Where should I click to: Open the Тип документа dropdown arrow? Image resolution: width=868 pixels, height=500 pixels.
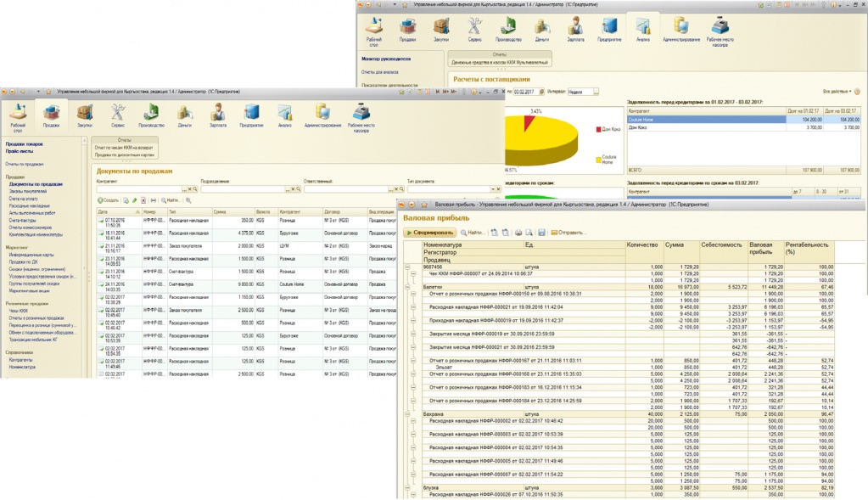tap(493, 189)
